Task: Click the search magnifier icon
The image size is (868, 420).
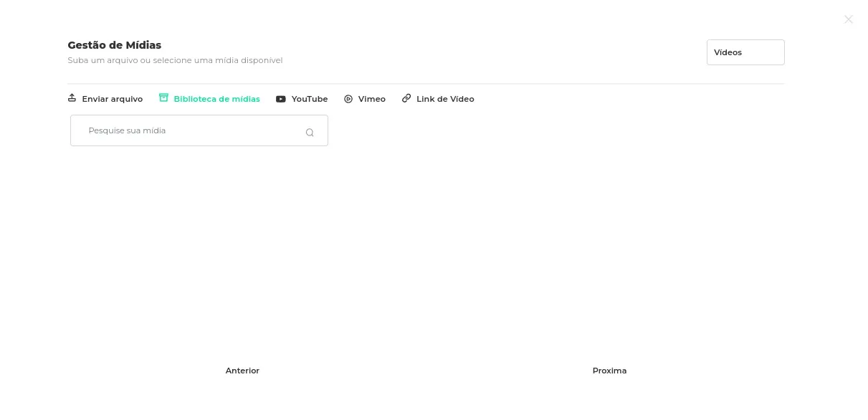Action: click(310, 132)
